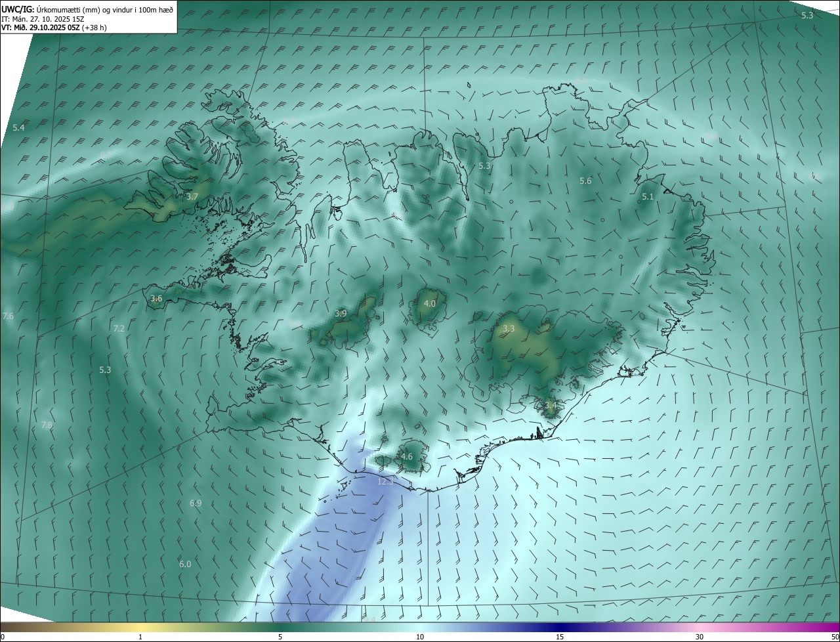The width and height of the screenshot is (840, 642).
Task: Select the VT: Mið. 29.10.2025 05Z (+38 h) line
Action: point(54,28)
